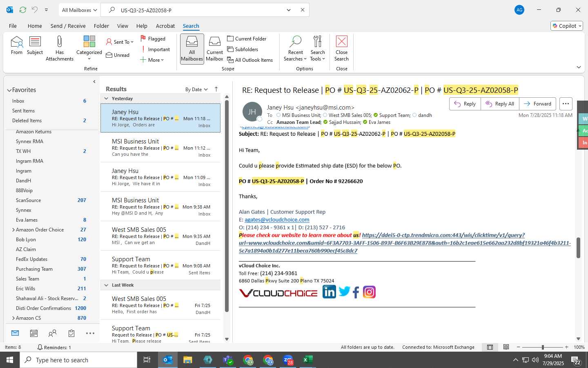This screenshot has width=588, height=368.
Task: Switch to the Folder tab
Action: pos(101,26)
